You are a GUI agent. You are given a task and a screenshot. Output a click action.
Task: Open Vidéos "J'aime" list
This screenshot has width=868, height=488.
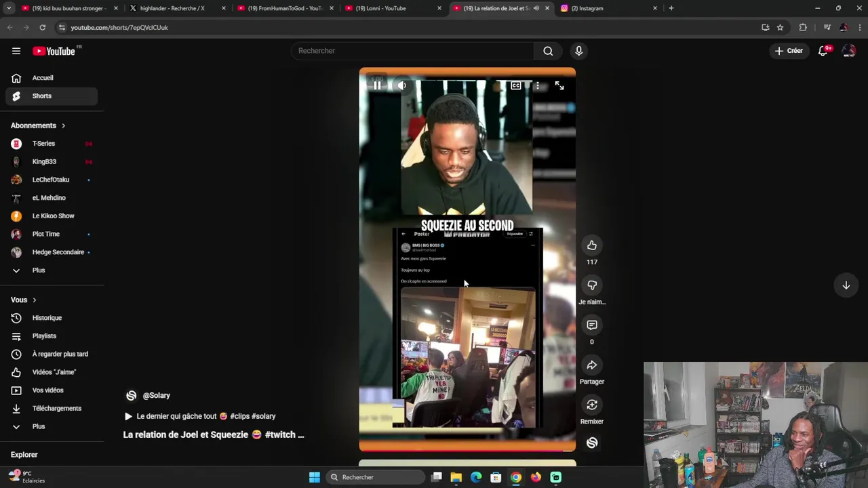tap(52, 372)
